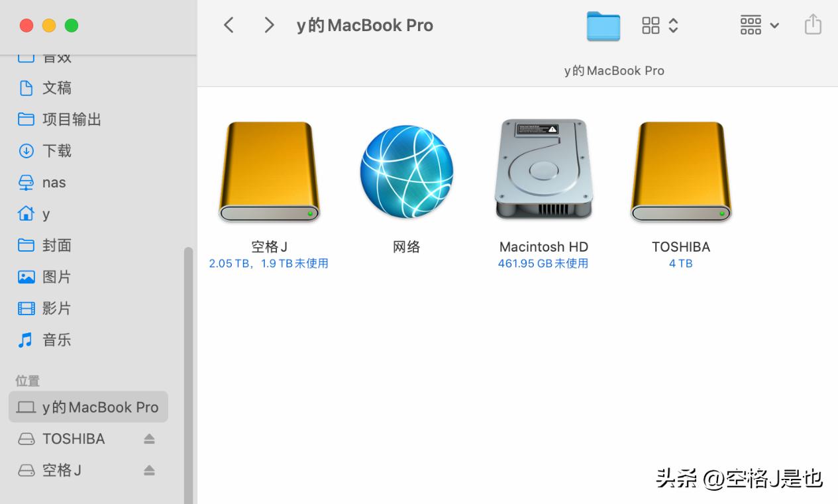Click the 位置 section header
This screenshot has width=838, height=504.
coord(28,381)
